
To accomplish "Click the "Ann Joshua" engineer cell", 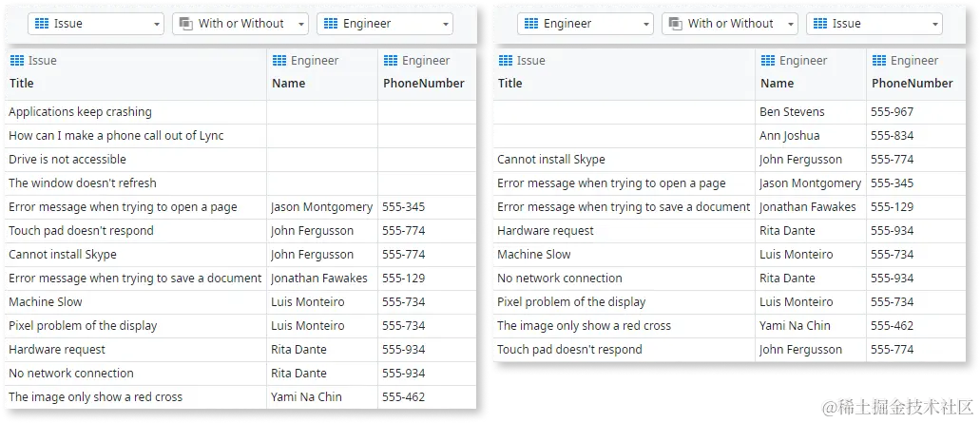I will (789, 136).
